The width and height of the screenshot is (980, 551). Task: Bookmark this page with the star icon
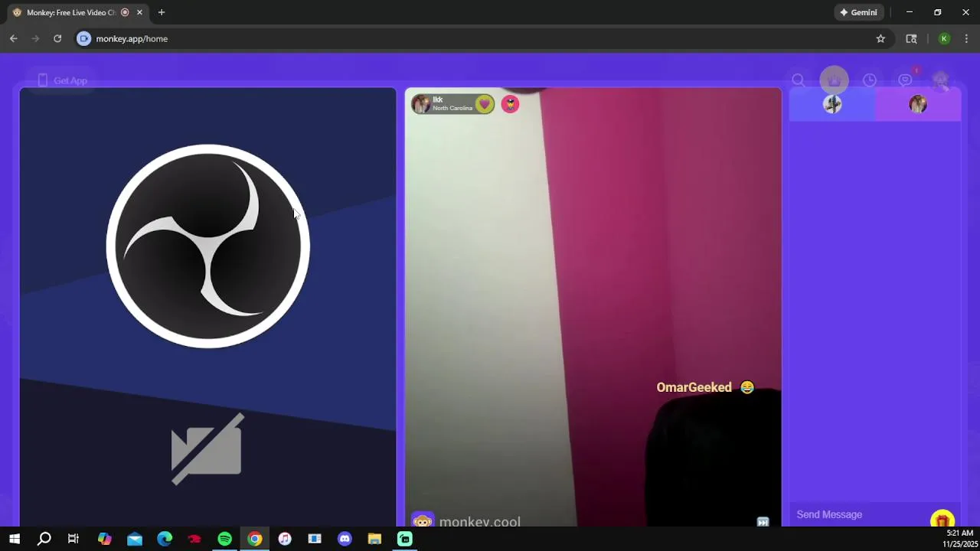[x=880, y=38]
